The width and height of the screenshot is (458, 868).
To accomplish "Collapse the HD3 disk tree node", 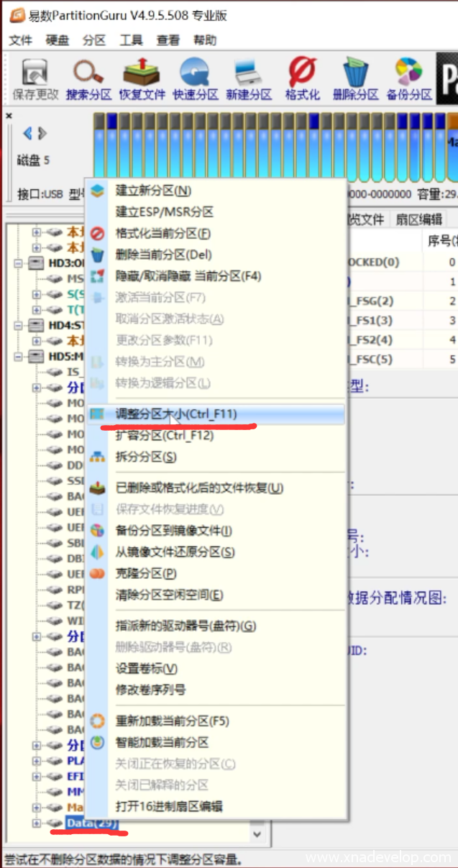I will [x=19, y=263].
